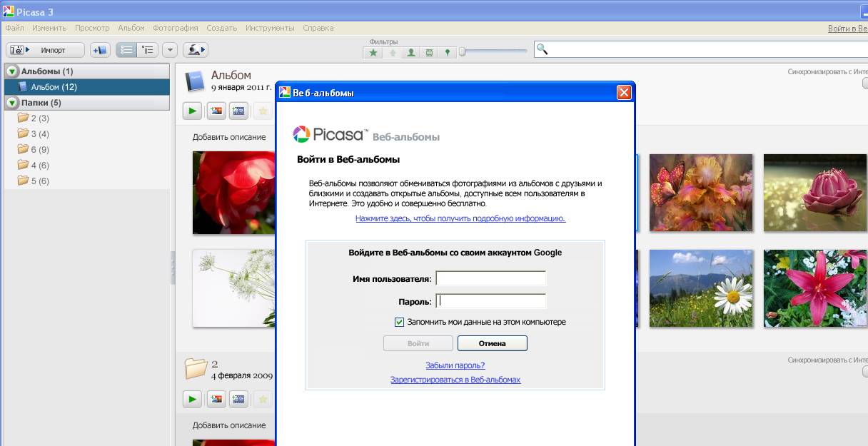Select the butterfly on iris thumbnail
Screen dimensions: 868x446
pyautogui.click(x=701, y=193)
